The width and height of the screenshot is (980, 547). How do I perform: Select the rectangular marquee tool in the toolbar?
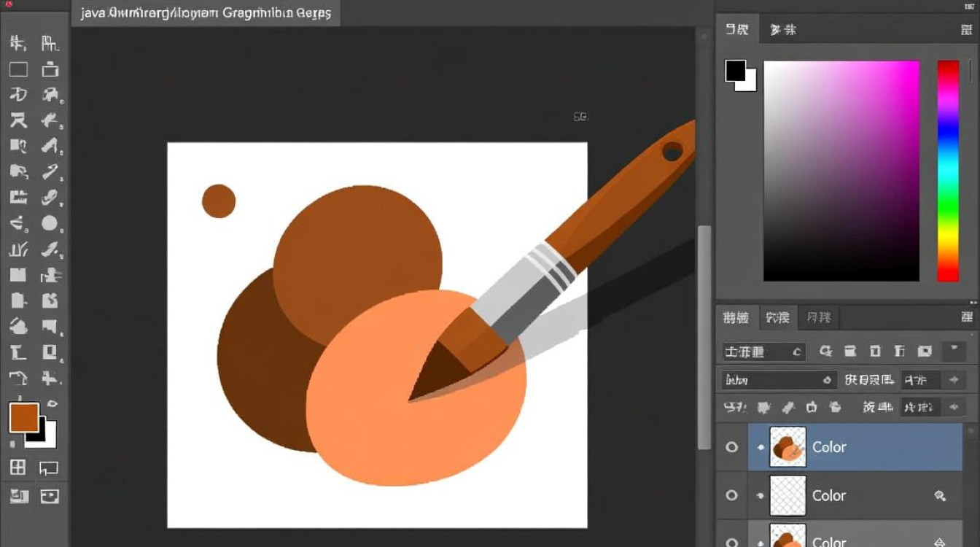[18, 70]
